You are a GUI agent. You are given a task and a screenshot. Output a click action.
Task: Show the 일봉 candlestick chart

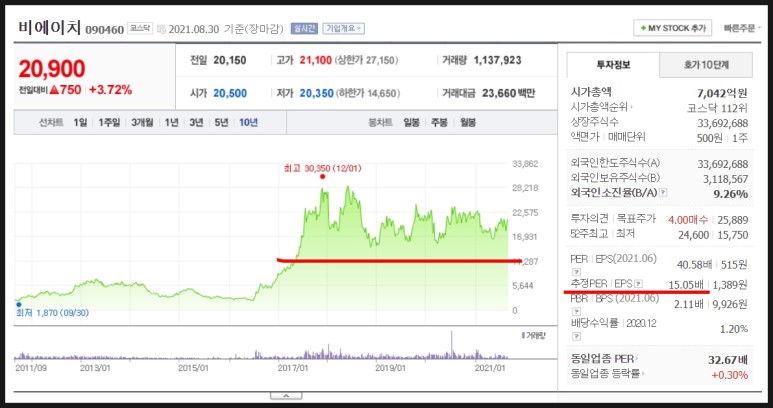(411, 123)
